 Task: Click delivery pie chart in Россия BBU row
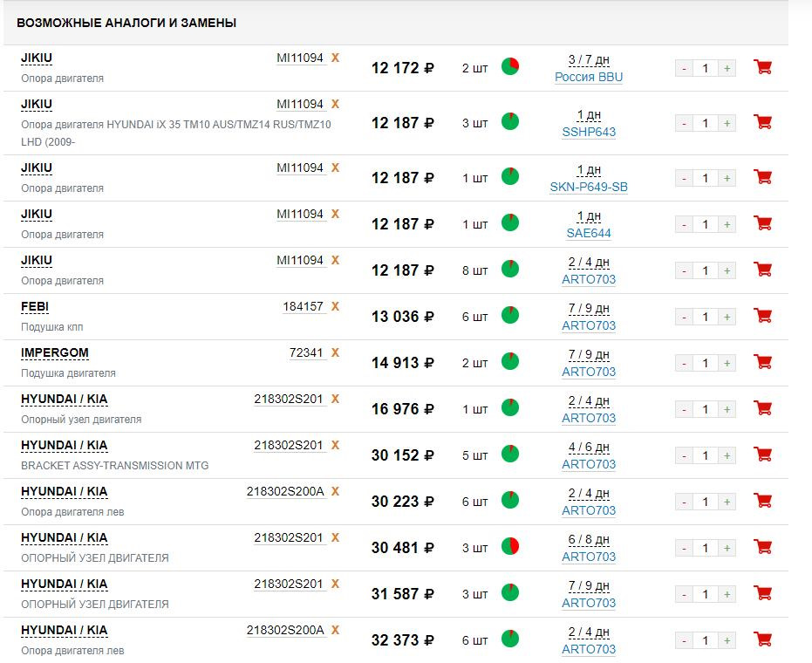510,67
